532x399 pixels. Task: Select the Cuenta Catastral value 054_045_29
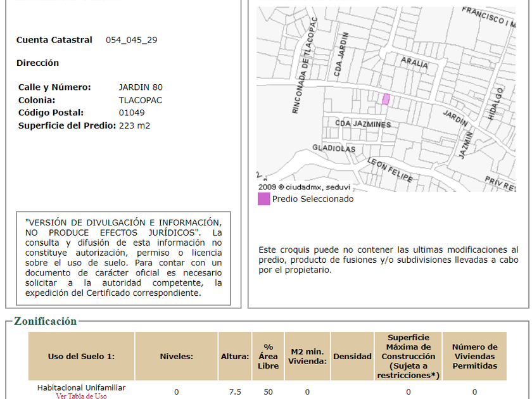[131, 40]
